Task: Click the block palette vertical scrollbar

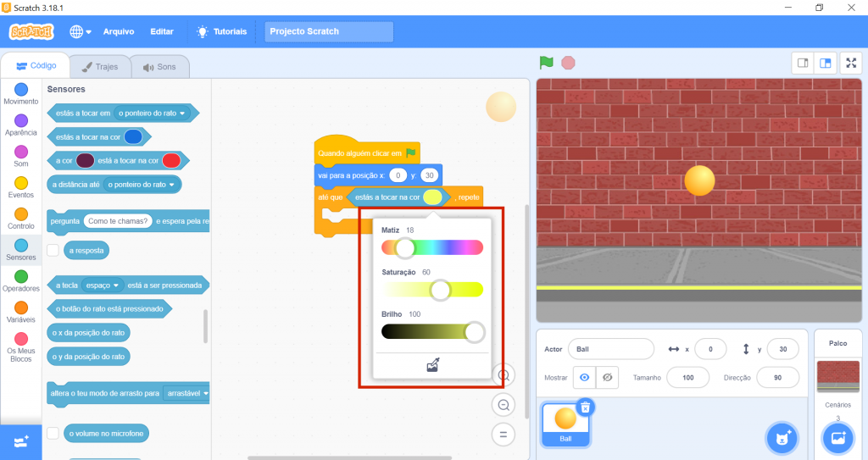Action: pos(205,326)
